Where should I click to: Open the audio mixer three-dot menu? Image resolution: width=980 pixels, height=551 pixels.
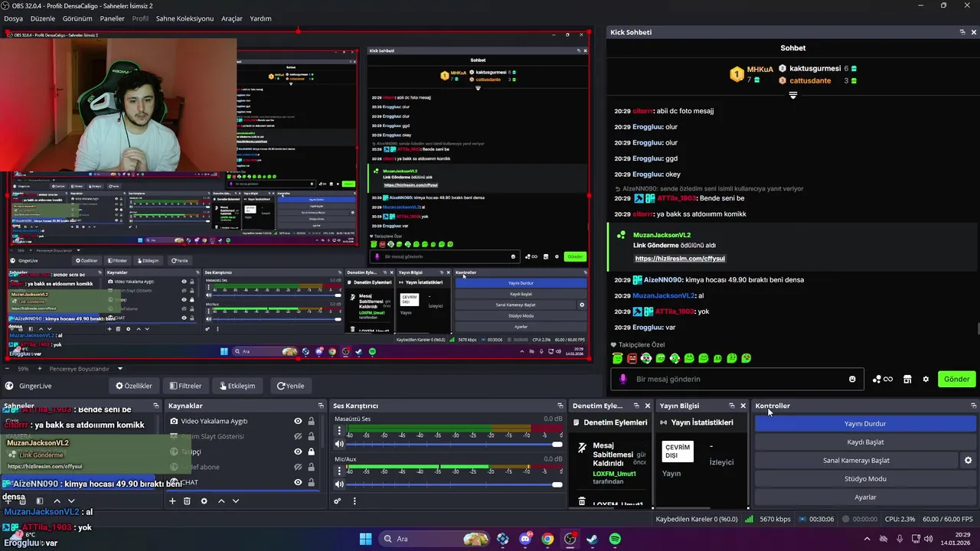tap(354, 501)
